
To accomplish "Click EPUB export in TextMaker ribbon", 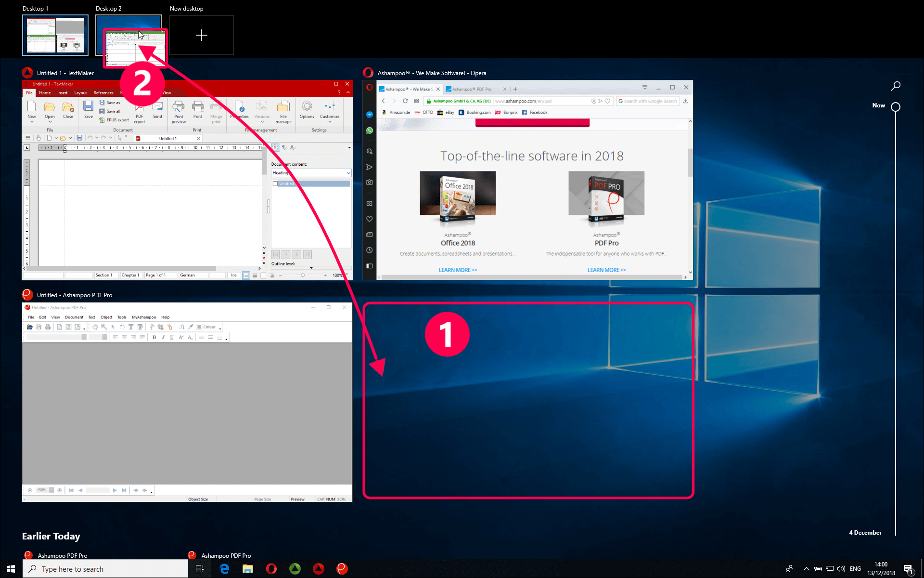I will point(114,120).
